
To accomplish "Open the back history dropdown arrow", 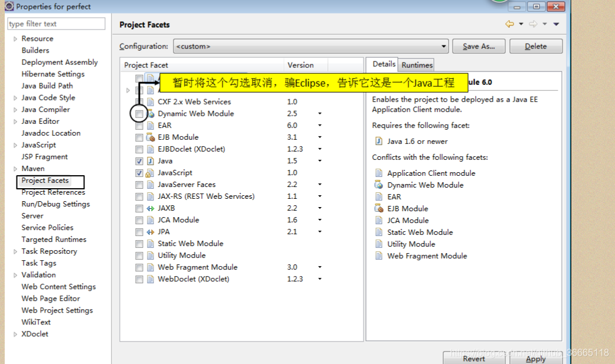I will point(521,24).
